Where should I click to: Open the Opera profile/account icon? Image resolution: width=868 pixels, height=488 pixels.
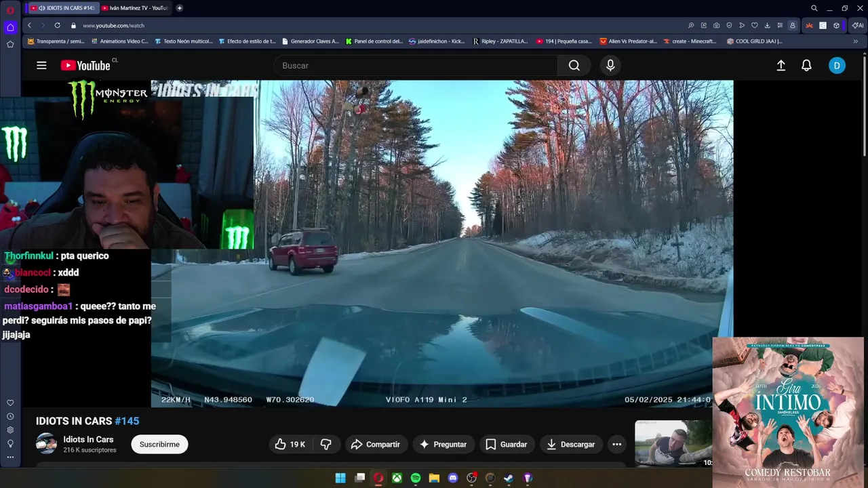(x=792, y=25)
